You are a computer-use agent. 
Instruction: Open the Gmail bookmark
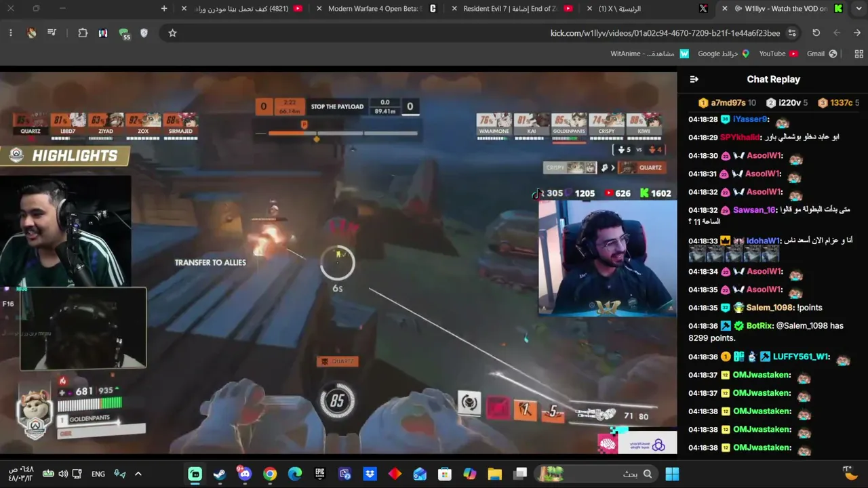coord(822,54)
